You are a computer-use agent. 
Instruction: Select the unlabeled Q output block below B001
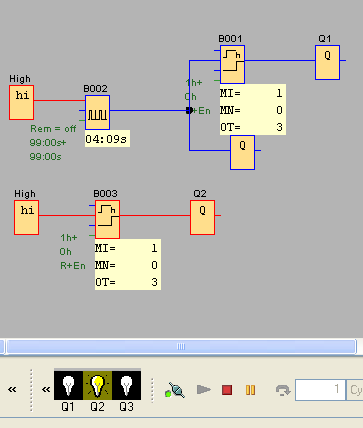pyautogui.click(x=242, y=153)
